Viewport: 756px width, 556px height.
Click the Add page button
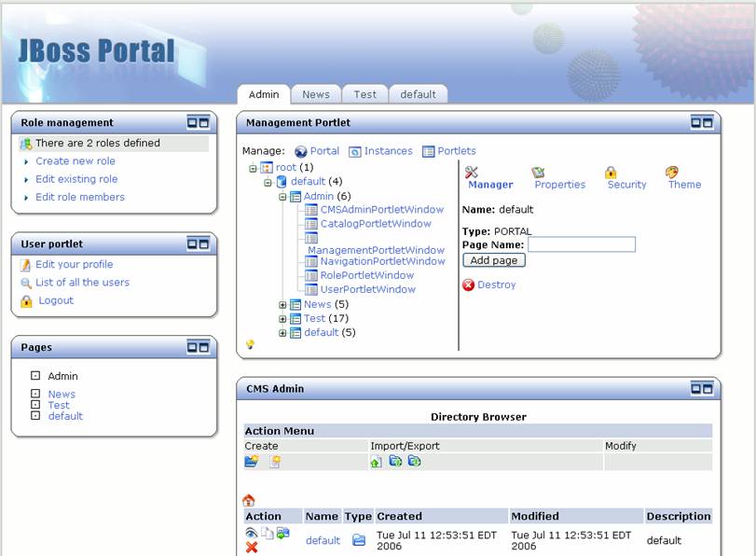pos(494,260)
